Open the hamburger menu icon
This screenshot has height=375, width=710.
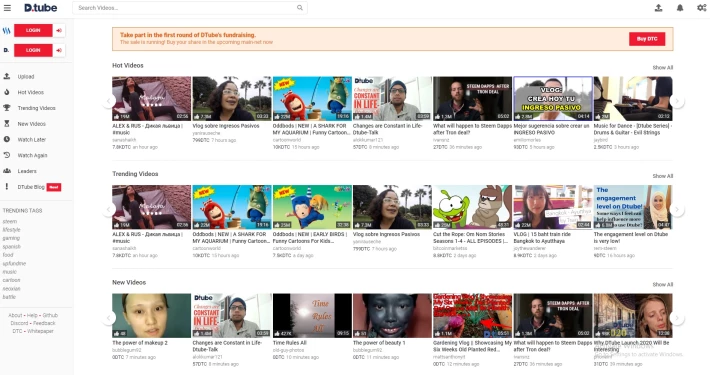point(7,8)
